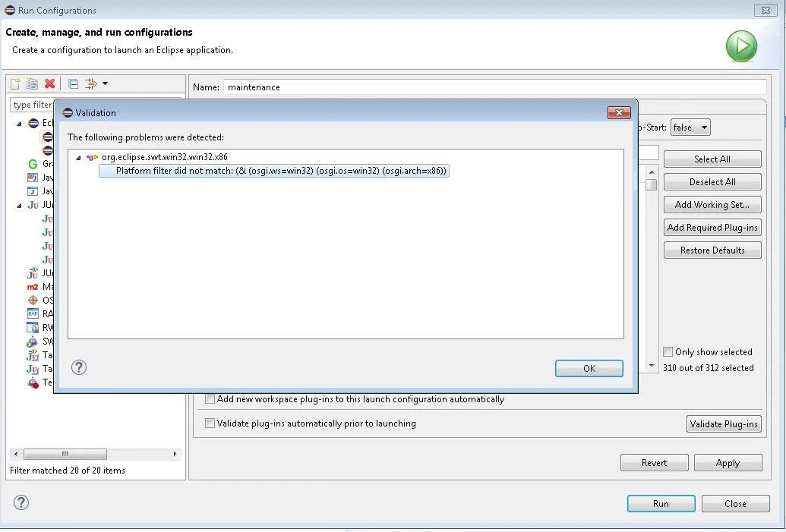Screen dimensions: 786x532
Task: Click the Add Required Plug-ins button
Action: [712, 228]
